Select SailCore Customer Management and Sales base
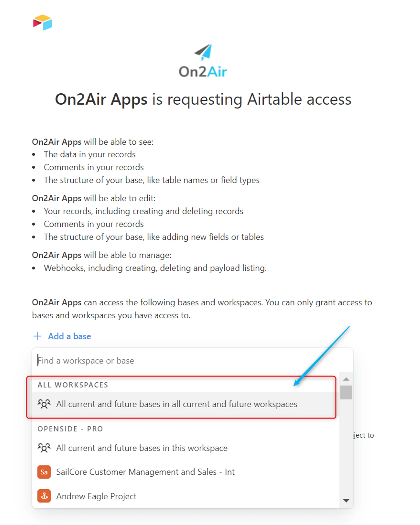 point(145,472)
